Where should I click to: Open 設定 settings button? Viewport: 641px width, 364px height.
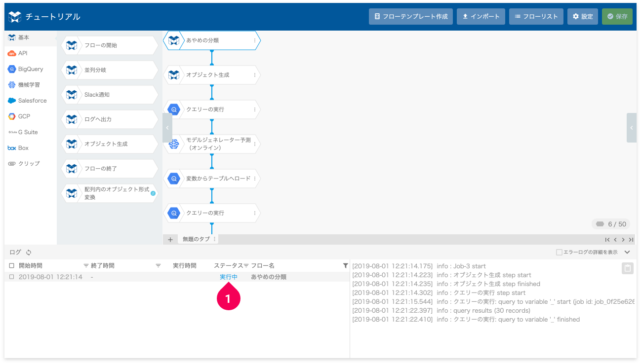coord(583,16)
